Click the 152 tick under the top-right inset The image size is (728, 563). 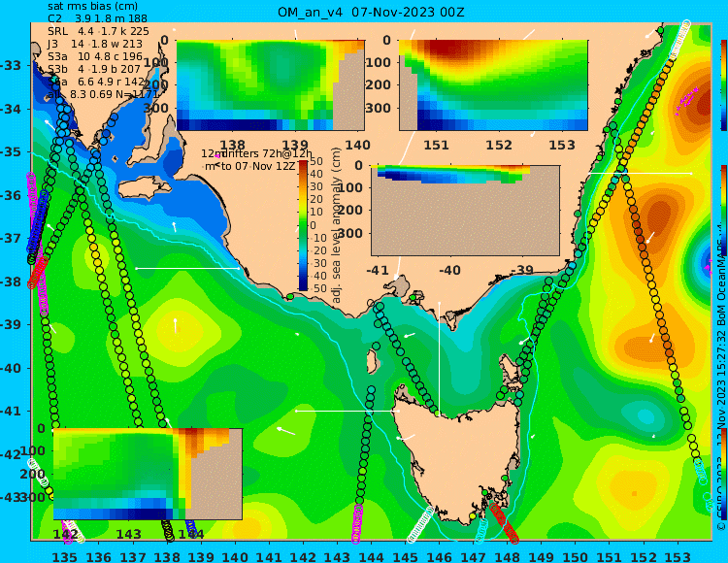coord(499,145)
